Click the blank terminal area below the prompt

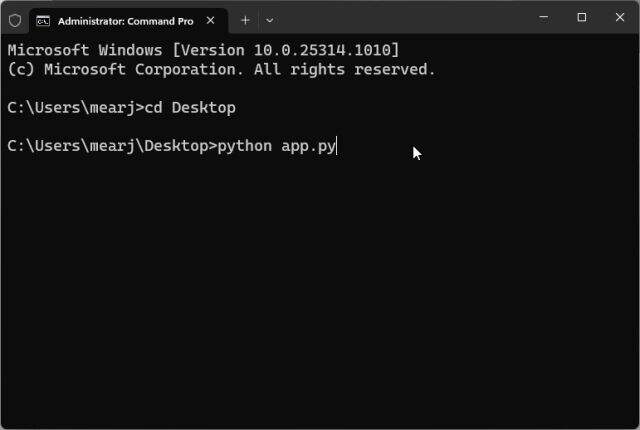pos(320,300)
